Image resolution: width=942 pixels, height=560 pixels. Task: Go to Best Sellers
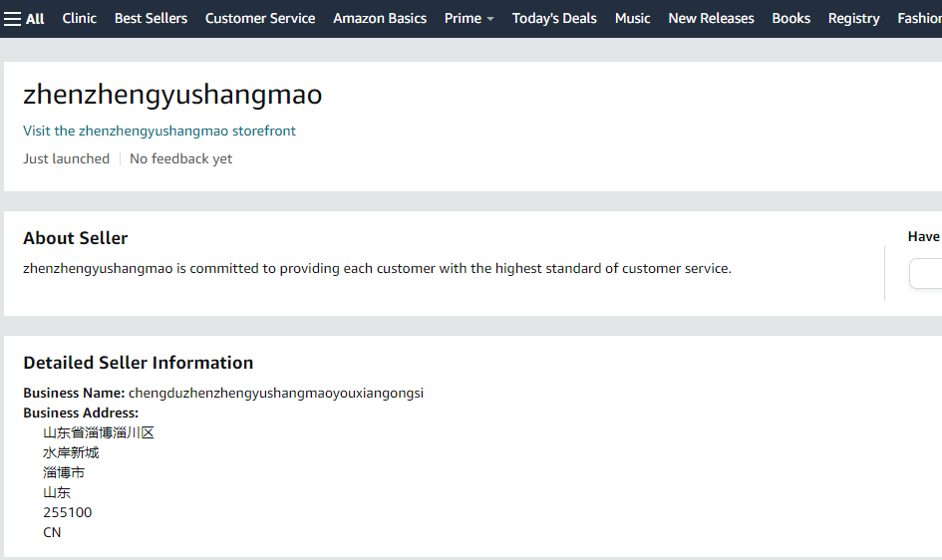(x=151, y=18)
